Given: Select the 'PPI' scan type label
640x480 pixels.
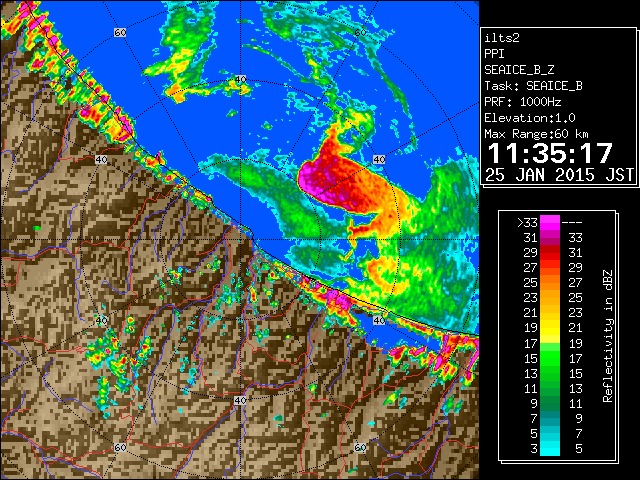Looking at the screenshot, I should pos(494,54).
